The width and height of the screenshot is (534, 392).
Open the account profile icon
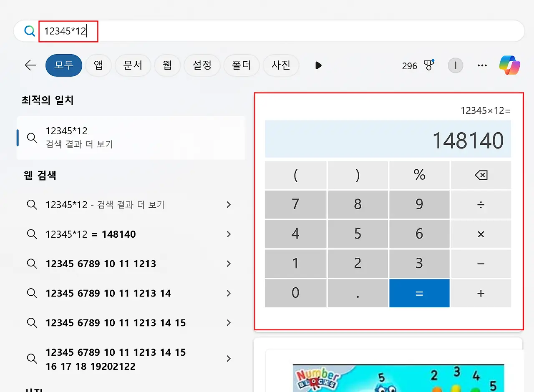[455, 65]
